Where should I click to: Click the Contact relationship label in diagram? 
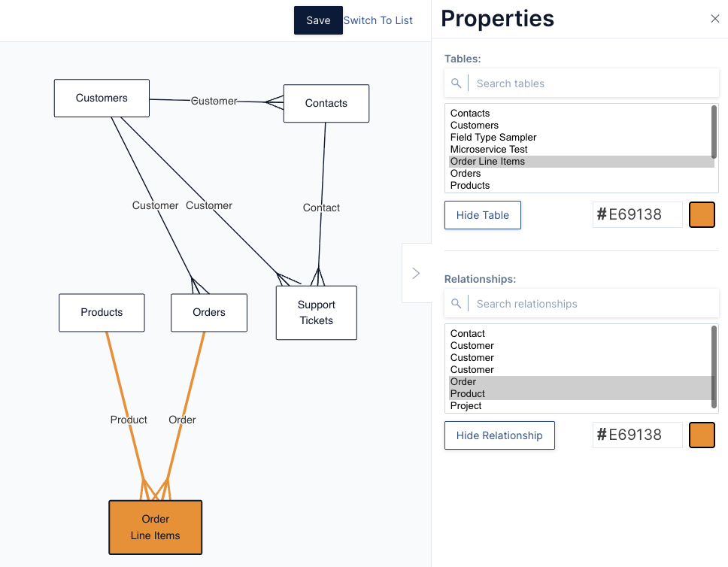(x=321, y=208)
